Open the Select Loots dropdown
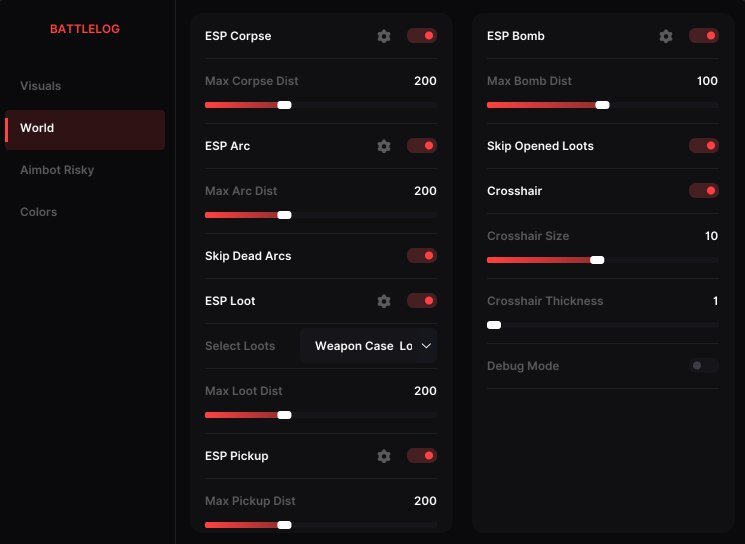The height and width of the screenshot is (544, 745). tap(368, 346)
